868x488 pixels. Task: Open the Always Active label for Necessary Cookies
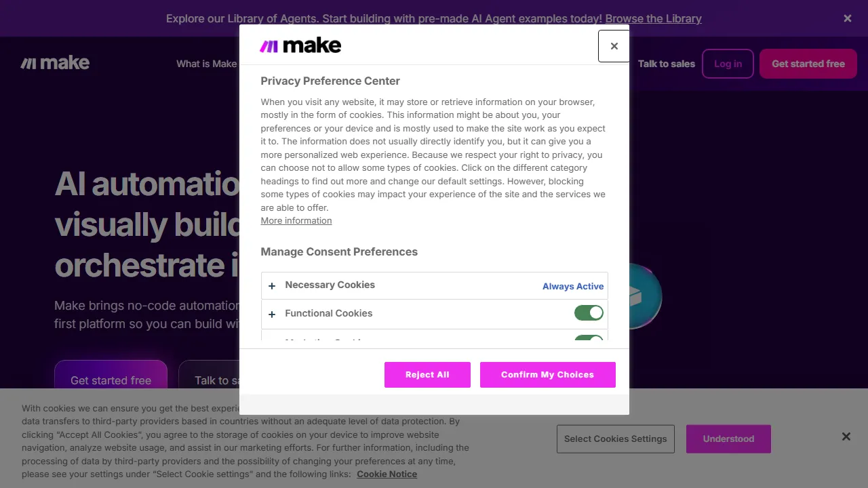coord(573,286)
